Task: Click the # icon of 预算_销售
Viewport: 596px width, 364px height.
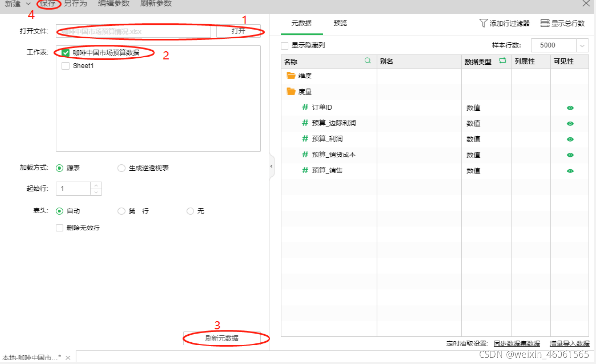Action: point(305,171)
